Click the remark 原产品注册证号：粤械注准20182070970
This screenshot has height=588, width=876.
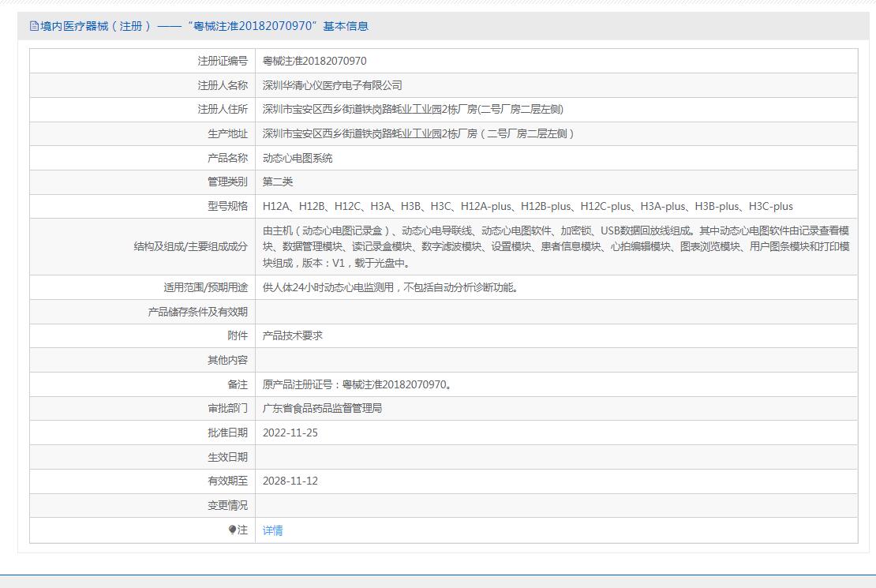tap(357, 384)
